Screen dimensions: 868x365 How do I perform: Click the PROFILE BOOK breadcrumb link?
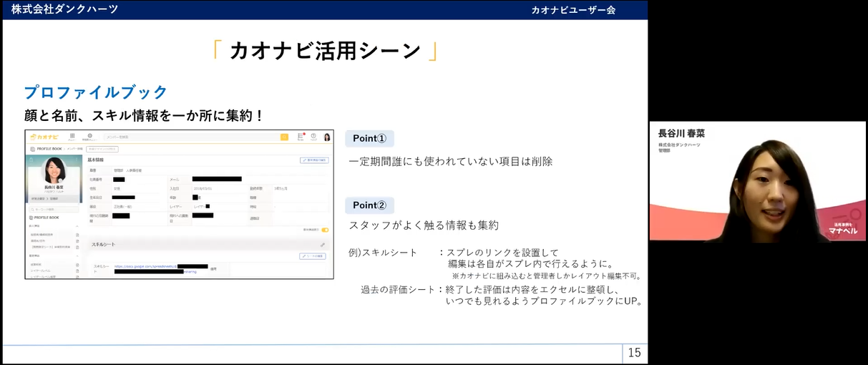point(51,149)
